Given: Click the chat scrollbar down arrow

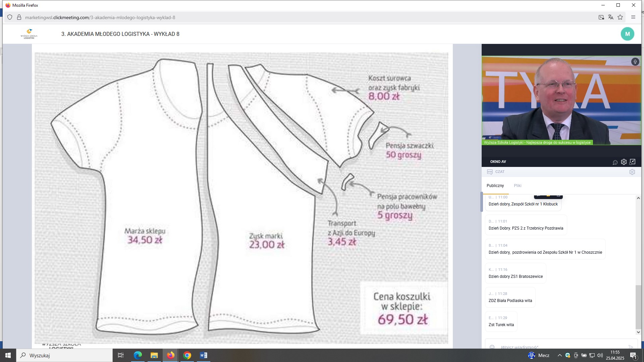Looking at the screenshot, I should [638, 332].
